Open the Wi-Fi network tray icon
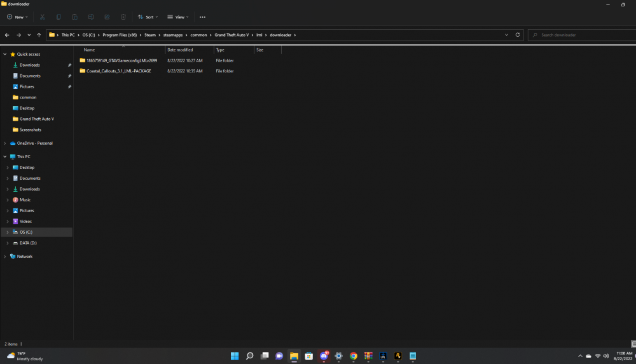The height and width of the screenshot is (364, 636). click(x=597, y=356)
